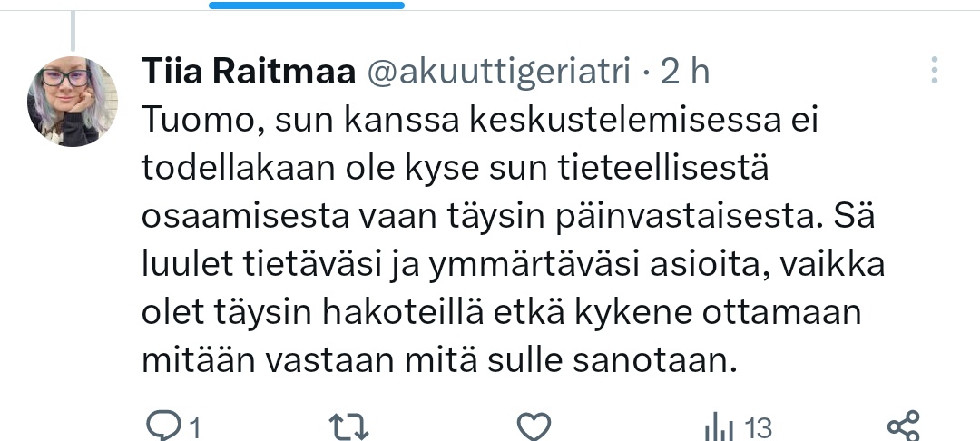Click the view count "13"
Image resolution: width=980 pixels, height=441 pixels.
pyautogui.click(x=757, y=426)
